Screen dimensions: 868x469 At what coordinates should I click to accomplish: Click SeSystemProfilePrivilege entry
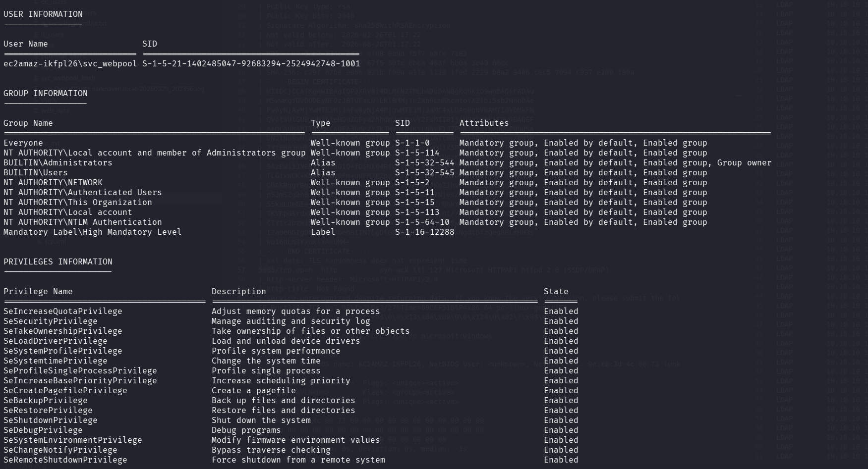coord(63,351)
